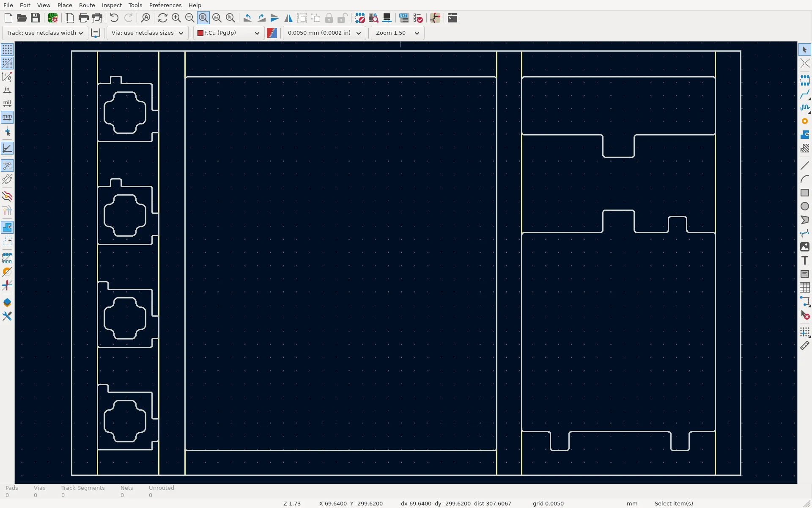This screenshot has height=508, width=812.
Task: Toggle the Appearance manager panel
Action: (7, 303)
